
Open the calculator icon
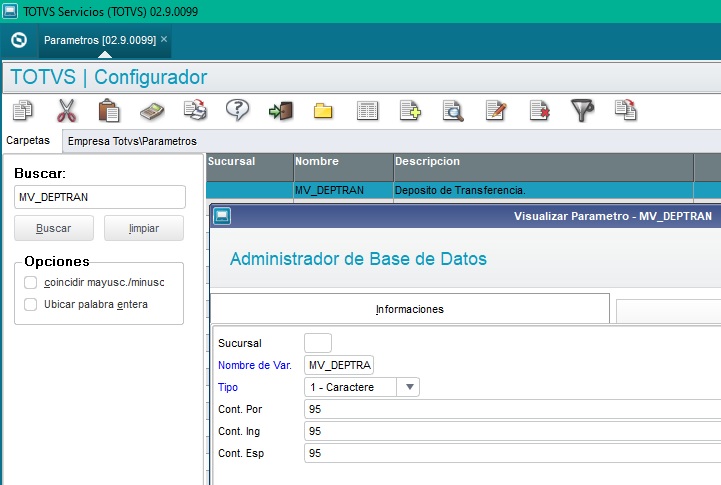[x=152, y=111]
